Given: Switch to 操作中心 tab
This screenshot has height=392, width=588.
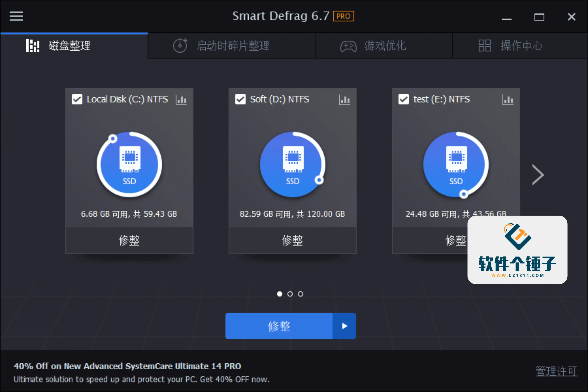Looking at the screenshot, I should point(520,46).
